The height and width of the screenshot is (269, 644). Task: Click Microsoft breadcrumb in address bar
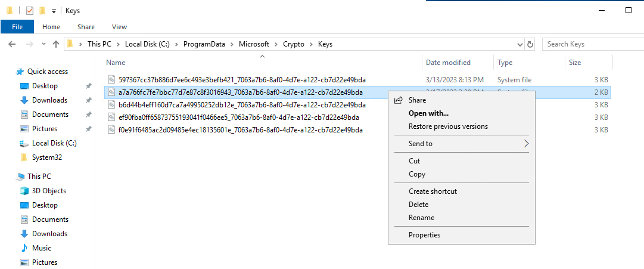254,44
